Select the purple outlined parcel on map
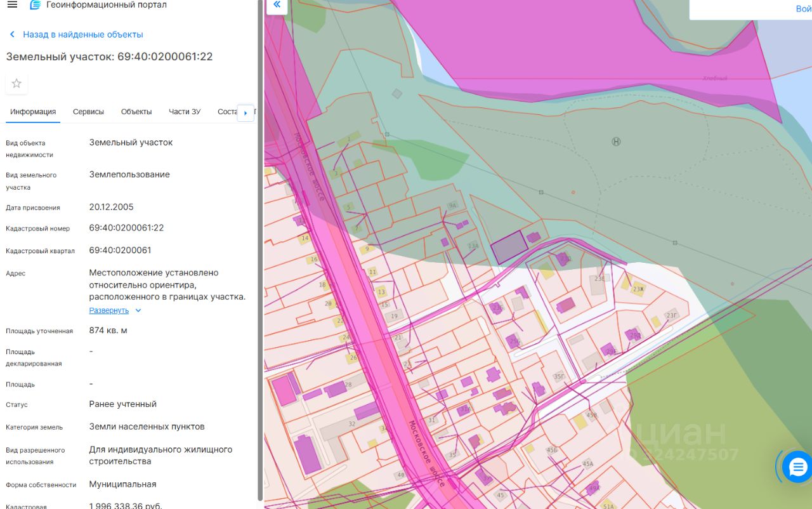 509,248
